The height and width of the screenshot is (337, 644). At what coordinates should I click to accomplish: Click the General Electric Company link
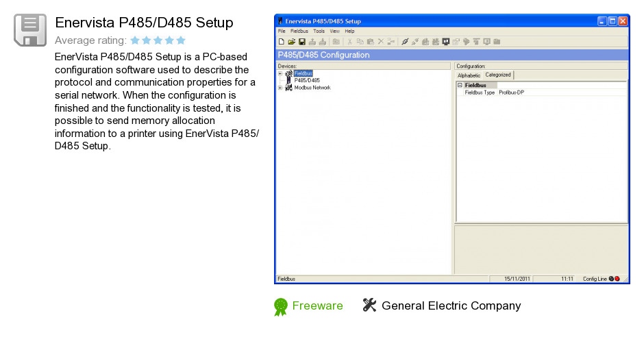click(451, 305)
